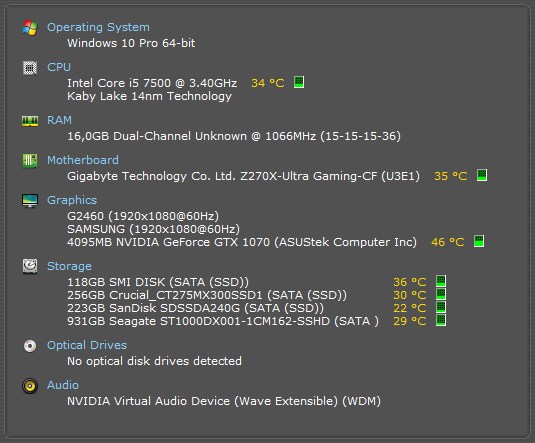Click the SMI DISK temperature indicator icon
The width and height of the screenshot is (535, 443).
click(441, 281)
